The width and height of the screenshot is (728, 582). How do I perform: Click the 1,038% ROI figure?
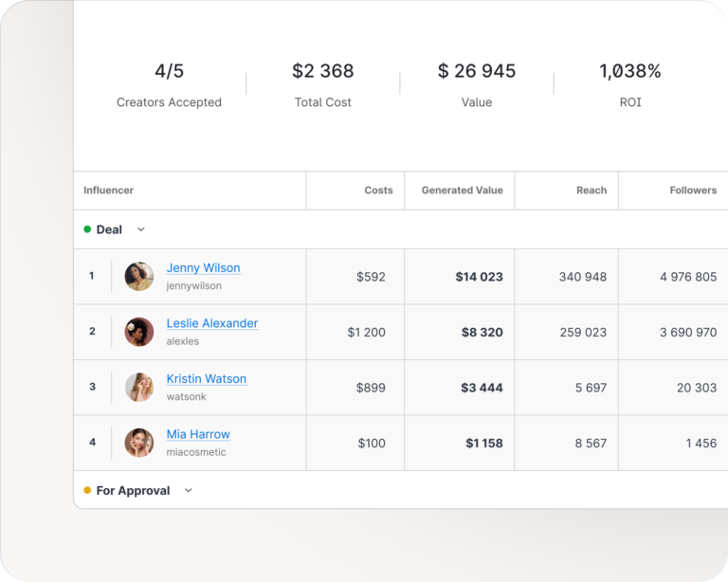pyautogui.click(x=630, y=71)
